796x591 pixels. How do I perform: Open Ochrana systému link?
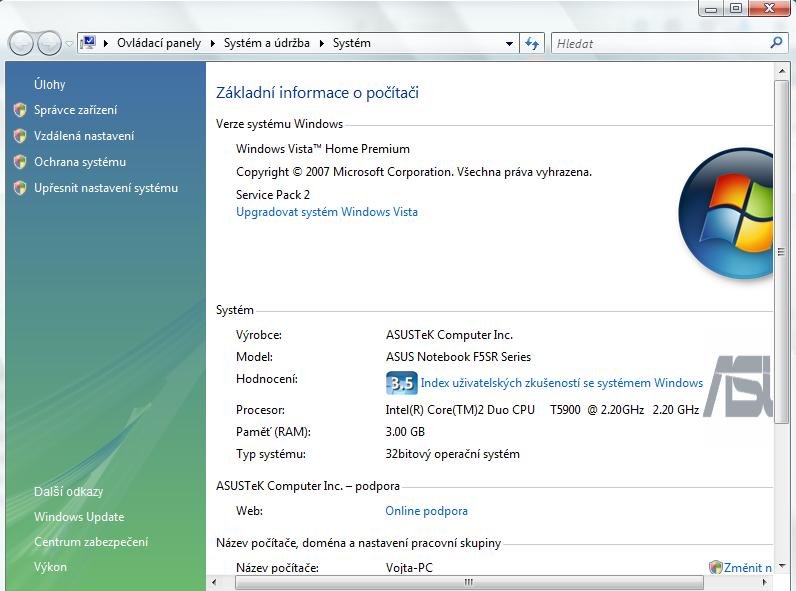point(80,161)
